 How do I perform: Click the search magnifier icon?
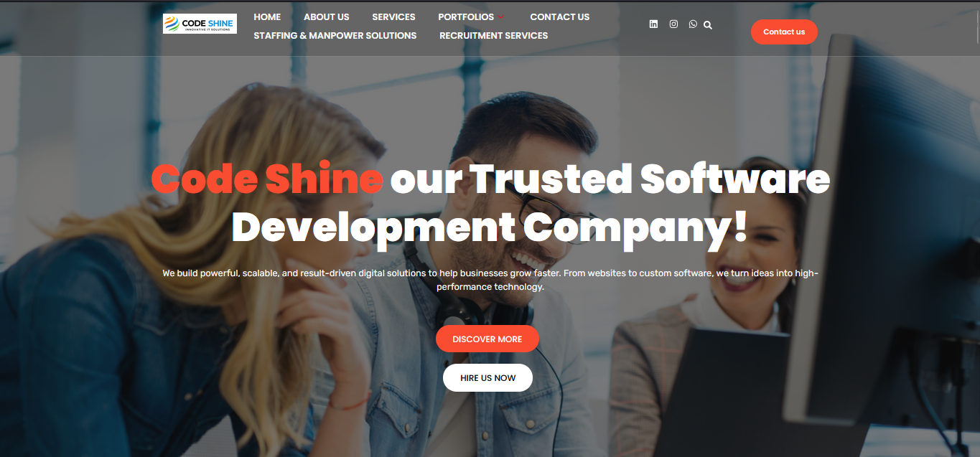click(x=708, y=25)
